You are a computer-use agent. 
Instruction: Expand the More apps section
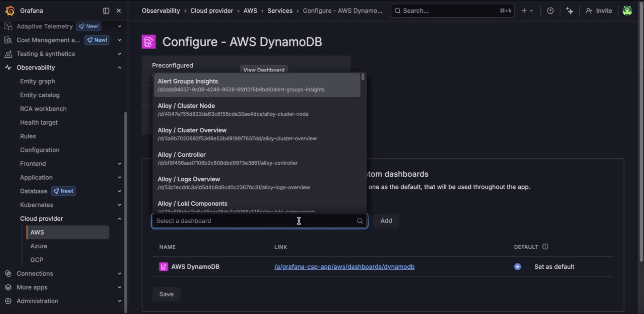(x=119, y=287)
